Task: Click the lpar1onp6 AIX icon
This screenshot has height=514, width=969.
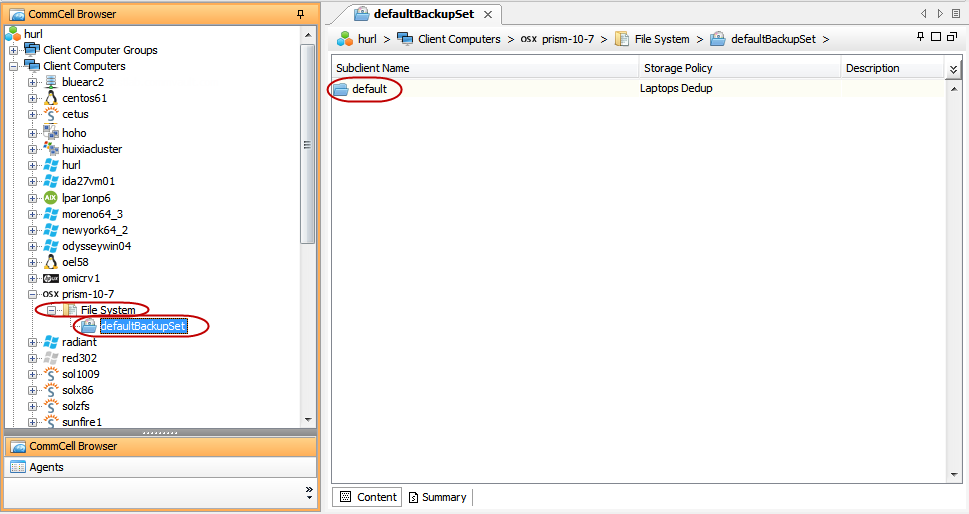Action: pos(52,198)
